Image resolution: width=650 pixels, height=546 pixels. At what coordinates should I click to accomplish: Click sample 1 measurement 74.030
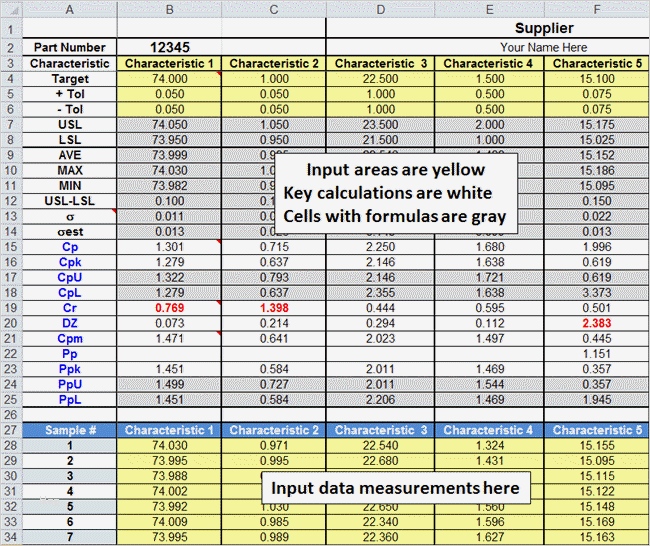tap(170, 446)
